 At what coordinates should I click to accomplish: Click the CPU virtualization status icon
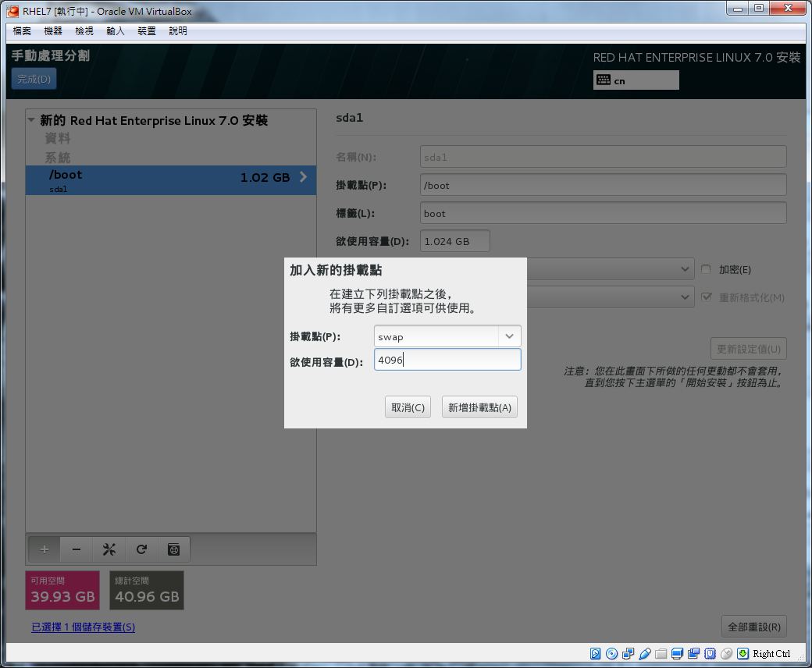[x=710, y=653]
